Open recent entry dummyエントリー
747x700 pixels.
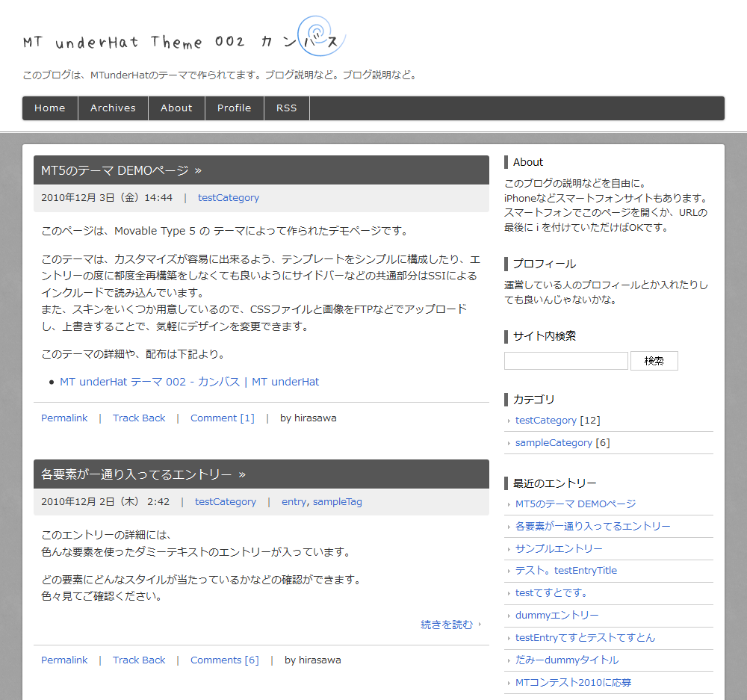pyautogui.click(x=557, y=615)
